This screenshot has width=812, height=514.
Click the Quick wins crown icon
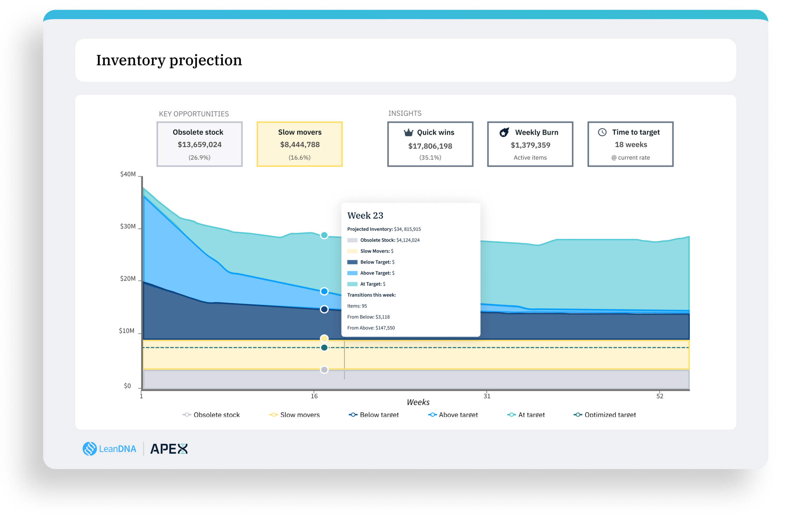(408, 132)
